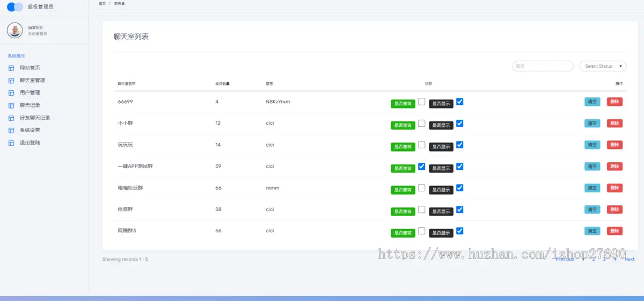Click room name 一键APP测试群
Viewport: 644px width, 301px height.
tap(135, 166)
